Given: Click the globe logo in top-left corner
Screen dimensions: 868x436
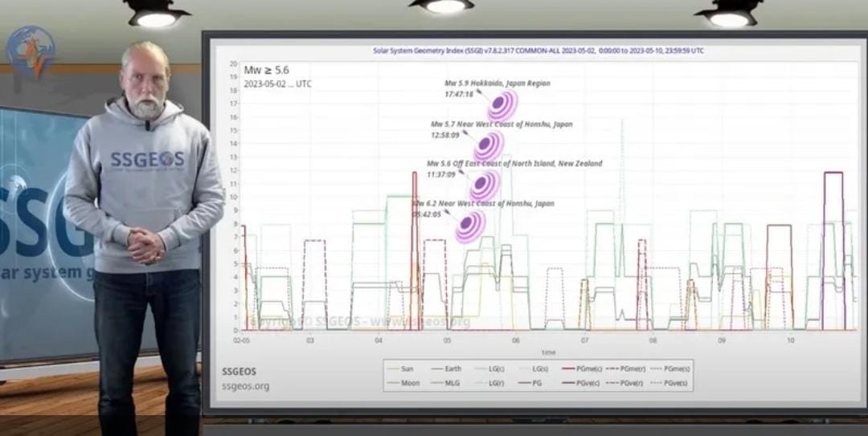Looking at the screenshot, I should click(31, 51).
